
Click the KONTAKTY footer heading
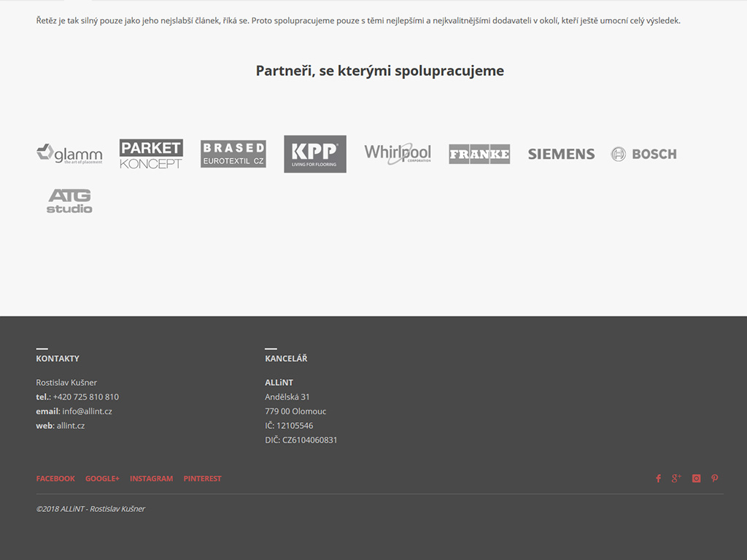click(58, 359)
